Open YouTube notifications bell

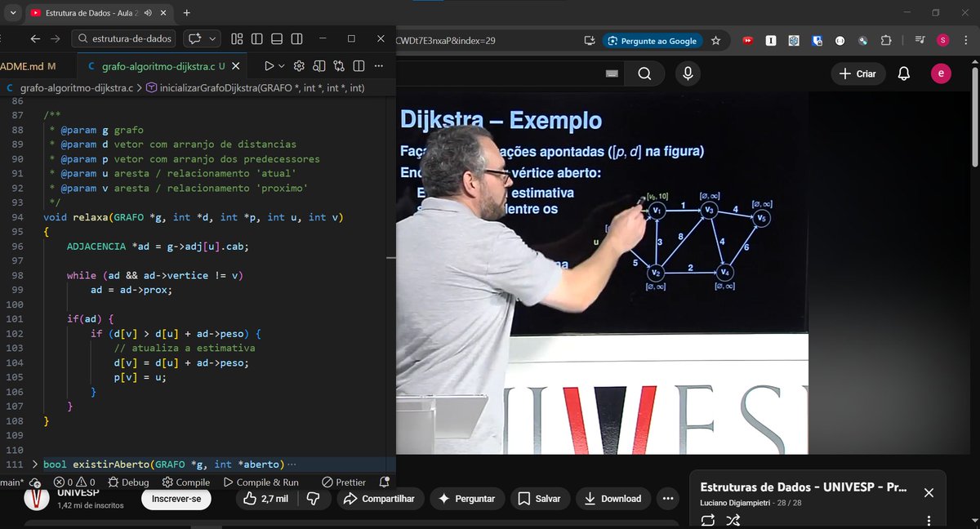(x=904, y=73)
